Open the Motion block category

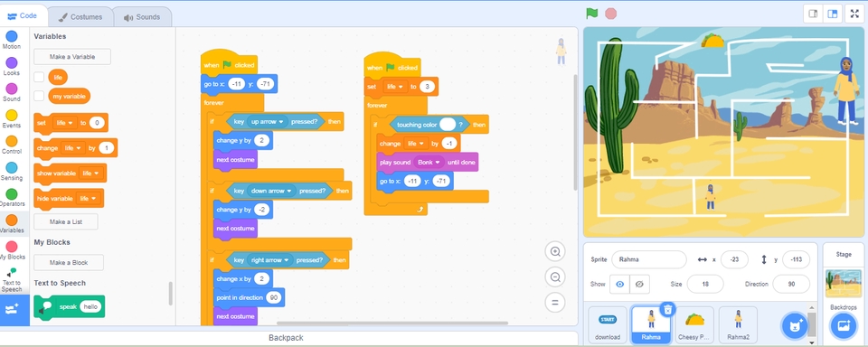(x=12, y=40)
